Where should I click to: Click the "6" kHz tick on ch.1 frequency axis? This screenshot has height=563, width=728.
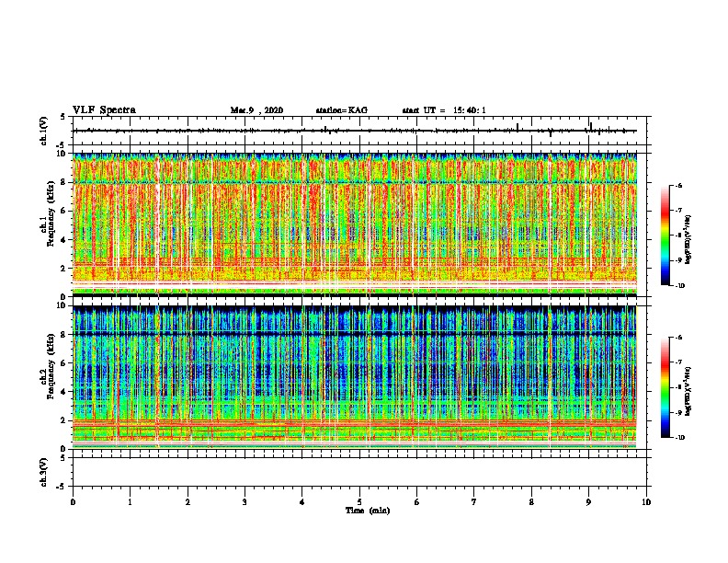tap(64, 211)
